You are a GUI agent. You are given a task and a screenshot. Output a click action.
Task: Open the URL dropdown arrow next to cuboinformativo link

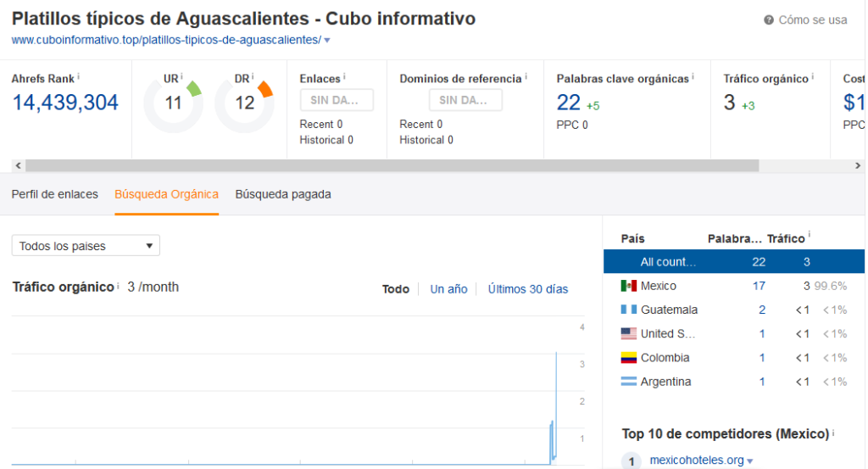[x=327, y=41]
